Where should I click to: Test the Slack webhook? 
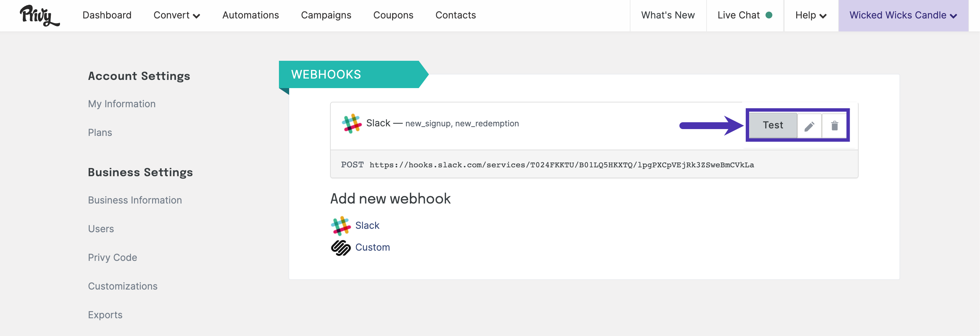[x=773, y=125]
